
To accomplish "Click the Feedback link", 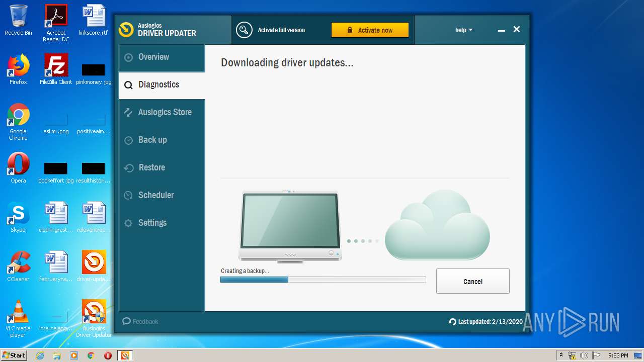I will [140, 321].
